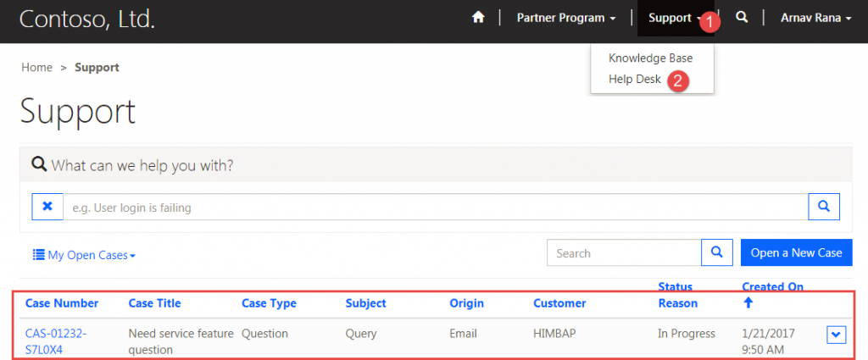The height and width of the screenshot is (360, 868).
Task: Choose Help Desk from Support menu
Action: pyautogui.click(x=634, y=79)
